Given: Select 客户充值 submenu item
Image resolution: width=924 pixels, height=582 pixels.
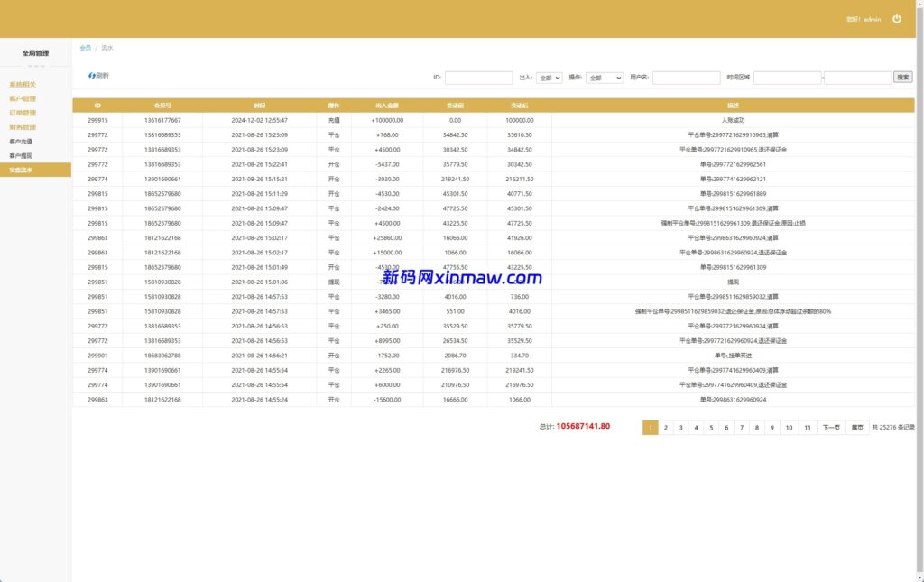Looking at the screenshot, I should click(x=21, y=142).
